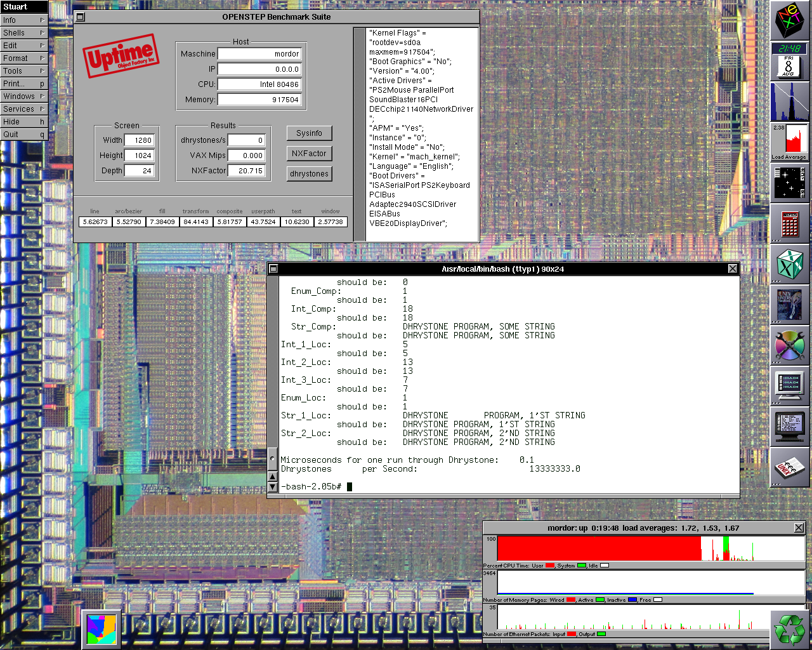
Task: Click the NeXT cube dock icon
Action: pos(790,20)
